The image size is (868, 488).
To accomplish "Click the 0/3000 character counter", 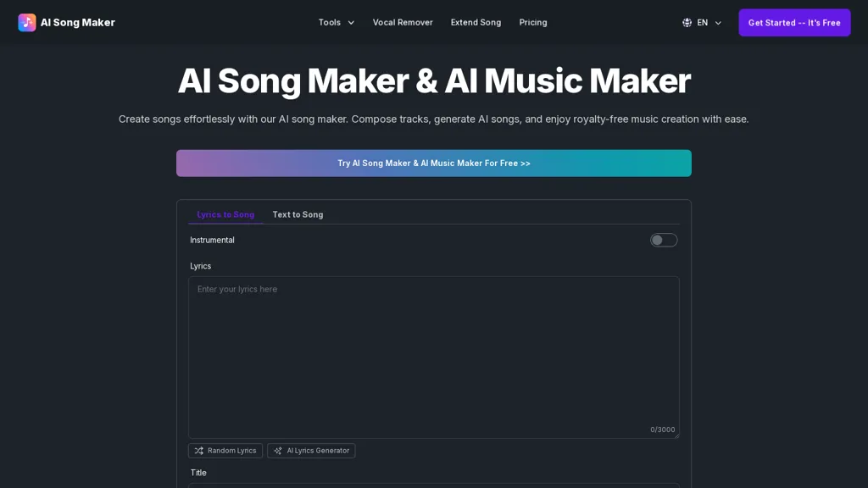I will pyautogui.click(x=662, y=430).
